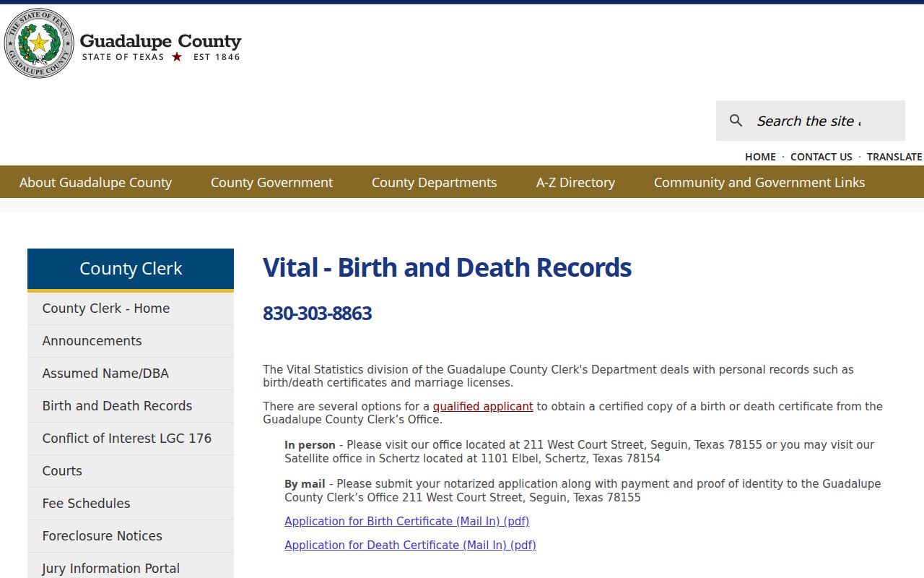Click the Guadalupe County seal logo
Image resolution: width=924 pixels, height=578 pixels.
coord(39,43)
